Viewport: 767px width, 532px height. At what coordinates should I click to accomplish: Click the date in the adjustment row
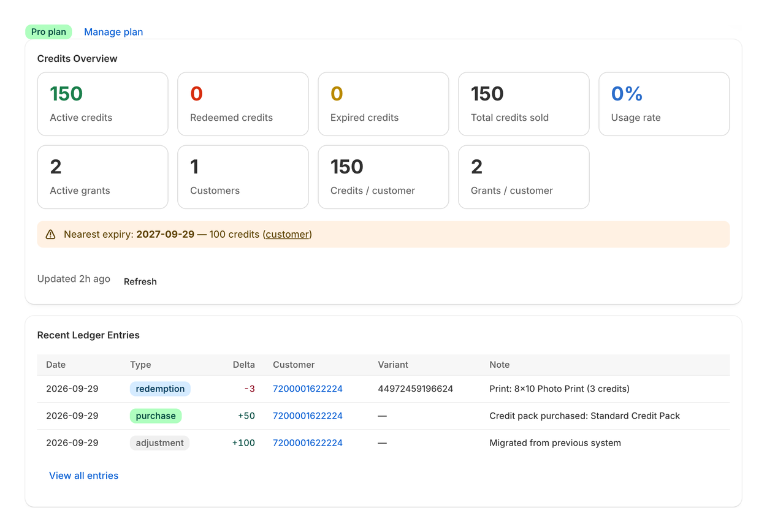tap(72, 443)
